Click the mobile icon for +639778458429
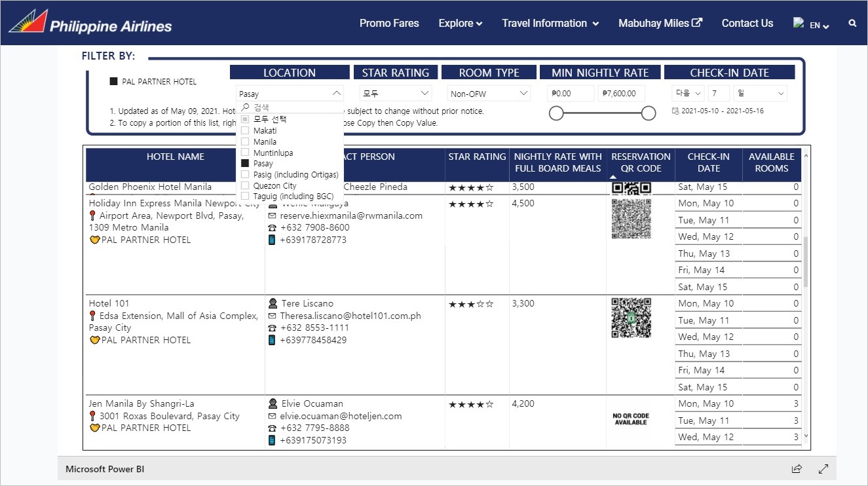The width and height of the screenshot is (868, 486). (273, 340)
